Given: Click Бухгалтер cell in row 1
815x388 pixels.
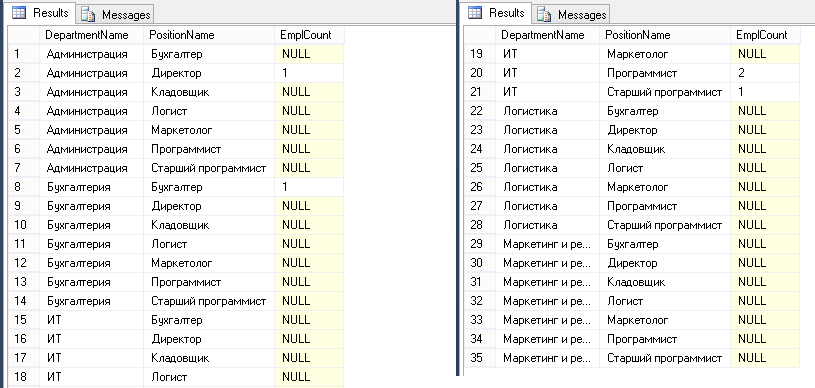Looking at the screenshot, I should (209, 54).
